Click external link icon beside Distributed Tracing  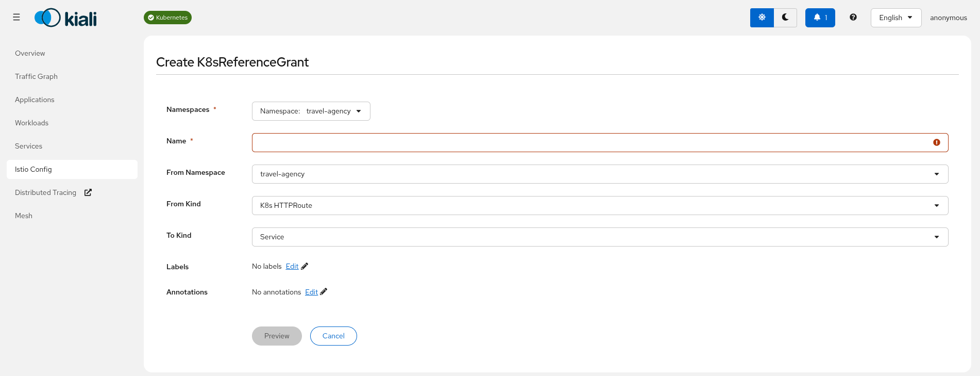(88, 192)
